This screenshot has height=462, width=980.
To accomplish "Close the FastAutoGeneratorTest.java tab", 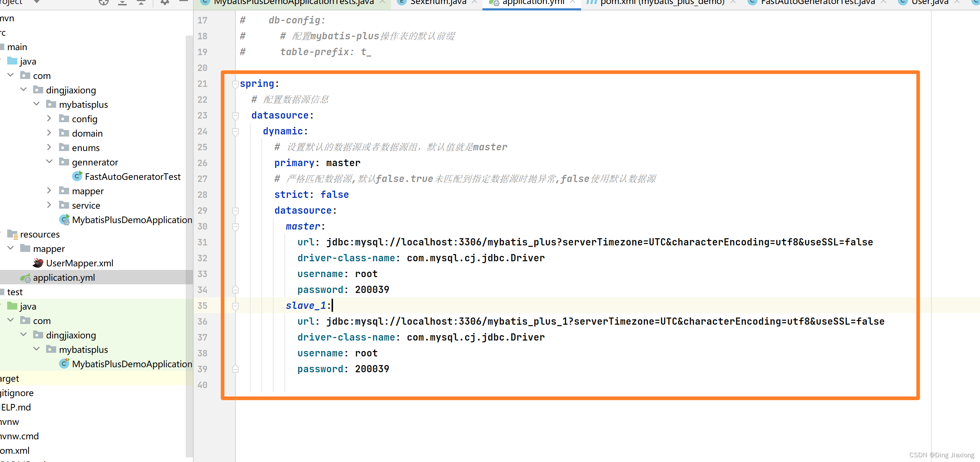I will (884, 2).
